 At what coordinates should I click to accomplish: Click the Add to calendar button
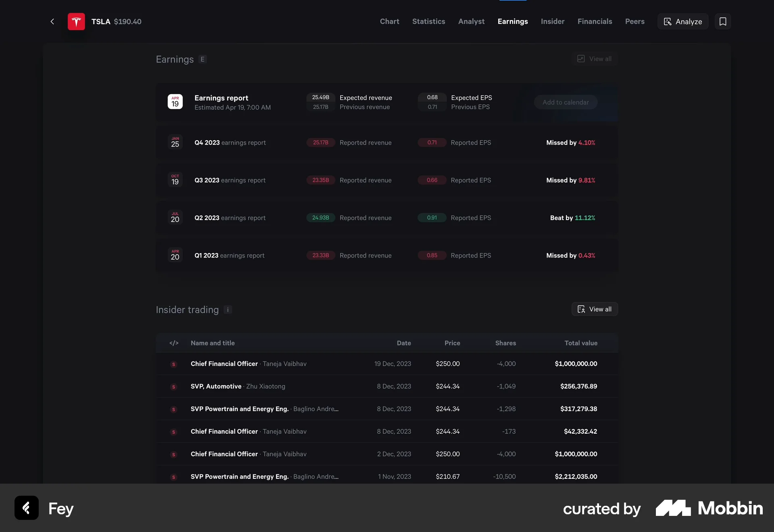[565, 102]
